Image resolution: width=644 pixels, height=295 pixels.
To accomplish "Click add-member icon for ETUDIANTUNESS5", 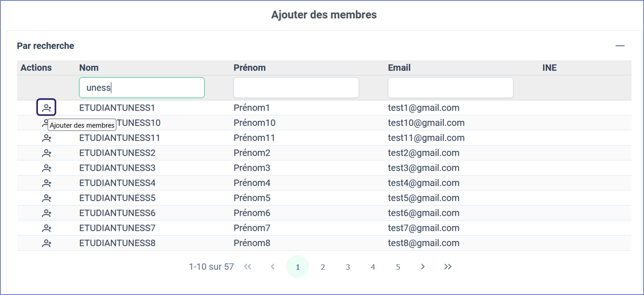I will (x=47, y=198).
